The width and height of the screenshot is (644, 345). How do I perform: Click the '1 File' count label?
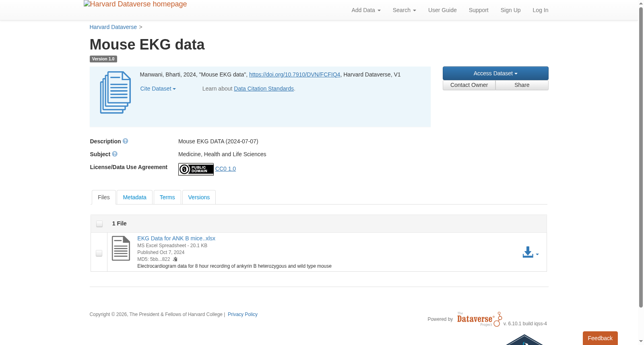tap(119, 223)
